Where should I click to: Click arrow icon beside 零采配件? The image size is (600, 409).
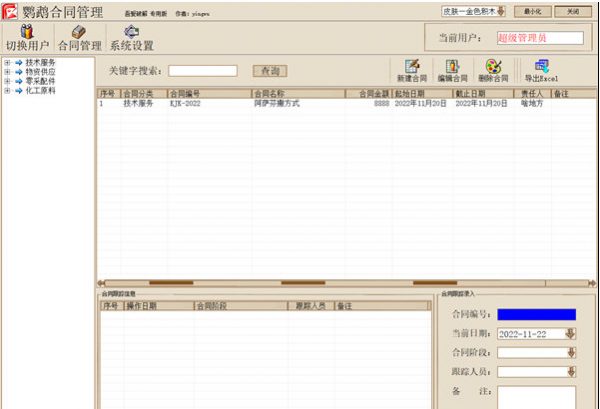coord(19,81)
